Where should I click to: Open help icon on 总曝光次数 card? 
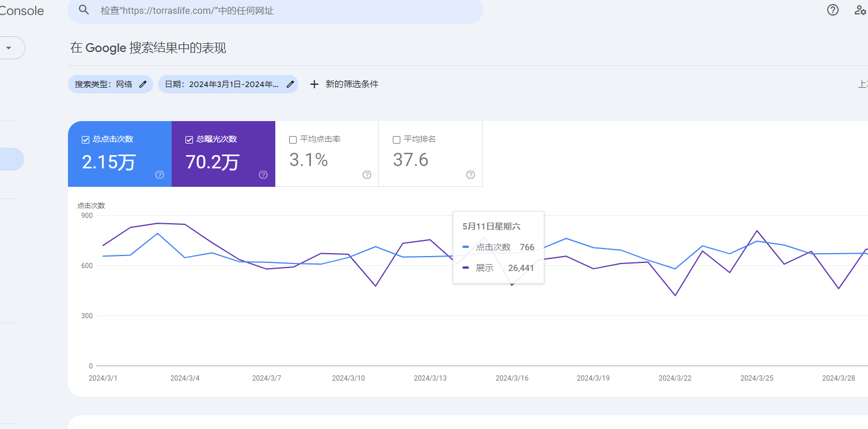[x=263, y=175]
